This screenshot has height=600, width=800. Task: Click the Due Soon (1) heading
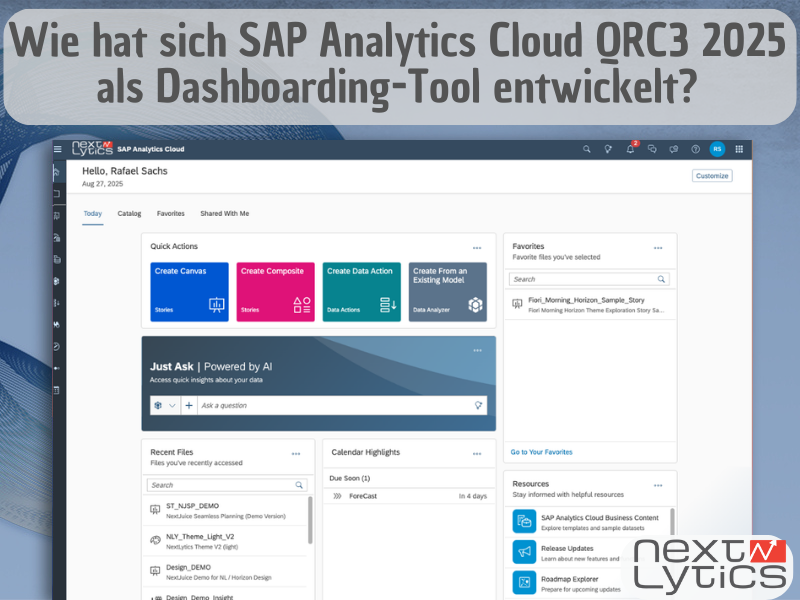pos(349,478)
